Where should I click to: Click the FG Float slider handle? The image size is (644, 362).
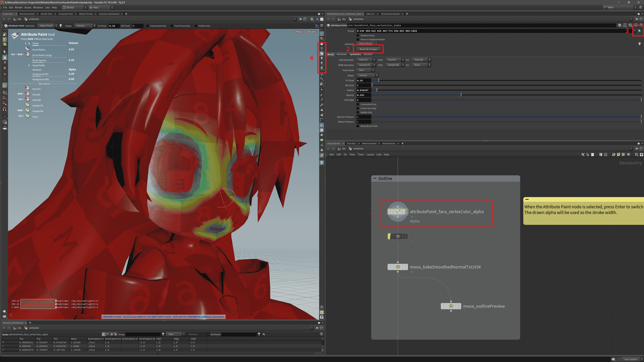coord(379,80)
